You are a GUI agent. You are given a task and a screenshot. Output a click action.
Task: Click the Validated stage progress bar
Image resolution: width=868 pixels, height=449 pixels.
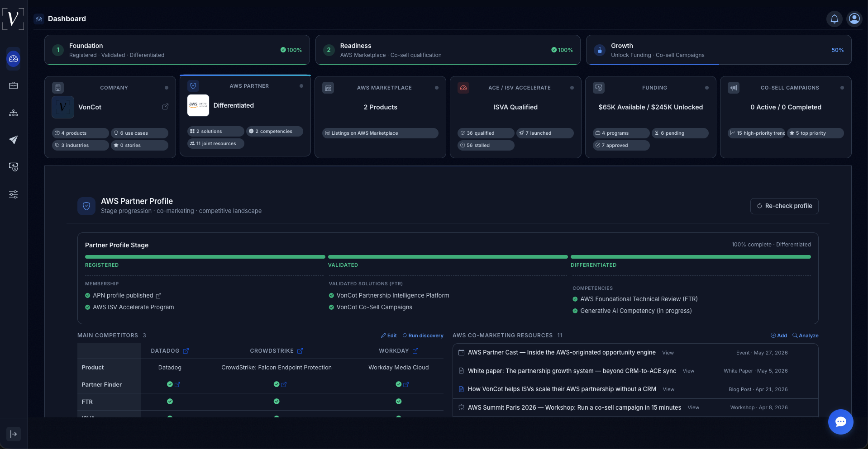tap(448, 257)
